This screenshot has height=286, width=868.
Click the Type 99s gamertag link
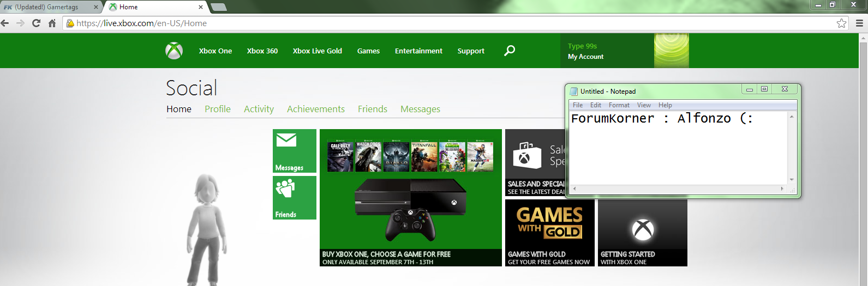pos(582,46)
